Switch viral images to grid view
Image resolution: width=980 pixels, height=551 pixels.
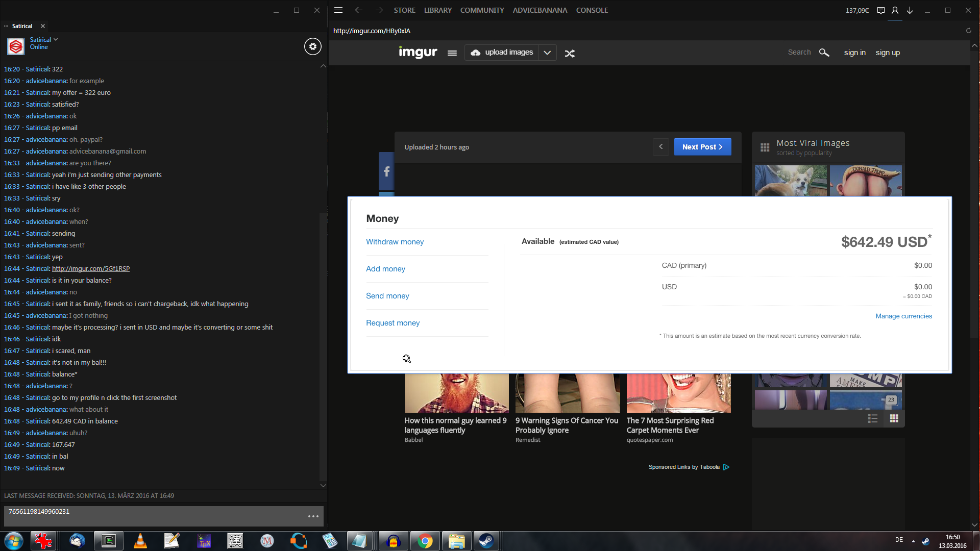894,418
